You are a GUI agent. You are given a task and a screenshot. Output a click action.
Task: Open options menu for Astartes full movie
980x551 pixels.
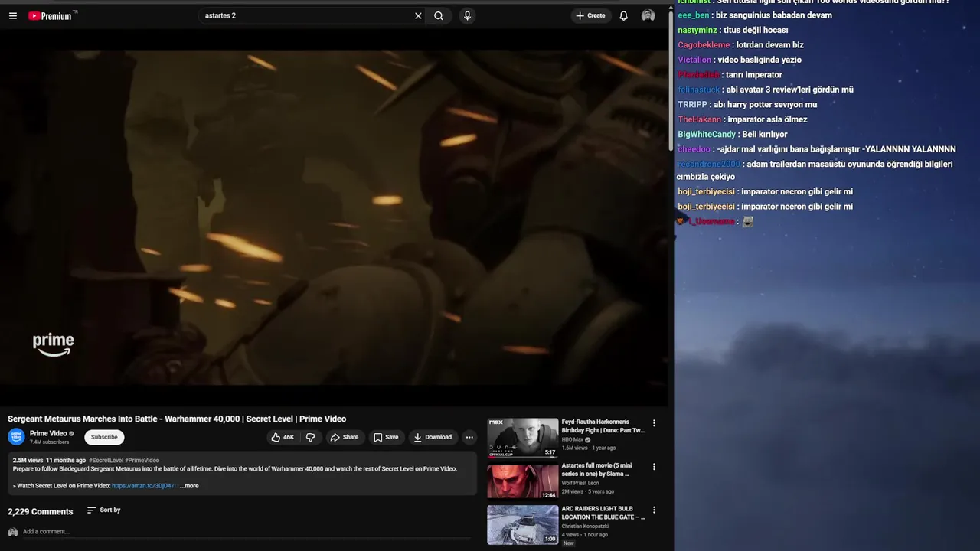pos(654,466)
